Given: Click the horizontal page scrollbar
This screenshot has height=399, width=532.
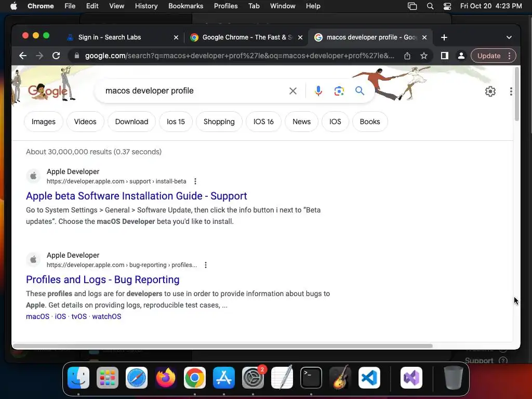Looking at the screenshot, I should coord(222,345).
